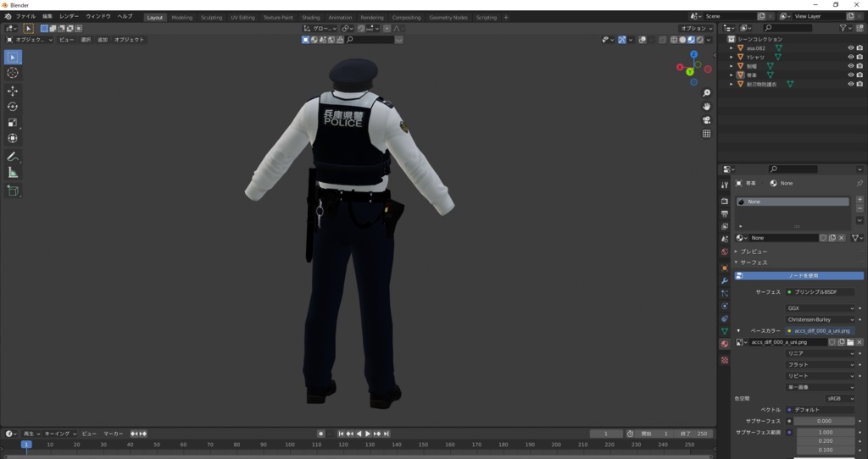This screenshot has height=459, width=868.
Task: Toggle the ノードを使用 (Use Nodes) button
Action: (798, 275)
